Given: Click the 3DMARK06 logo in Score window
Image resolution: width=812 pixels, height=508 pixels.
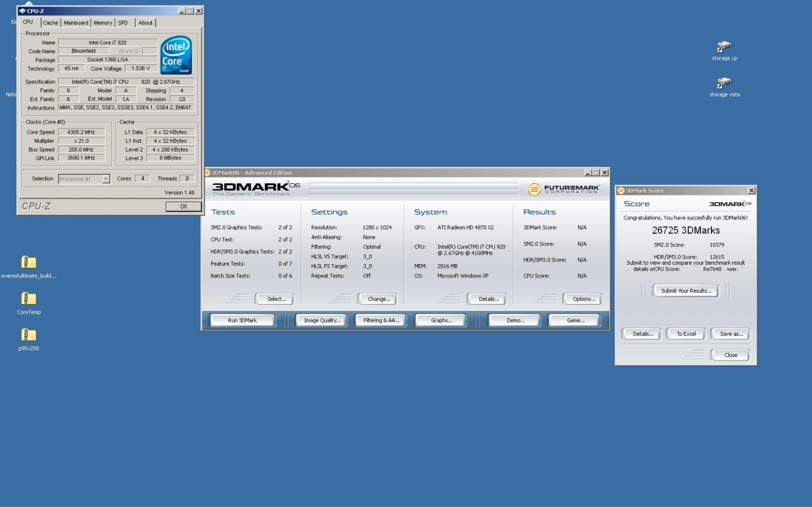Looking at the screenshot, I should [x=730, y=204].
